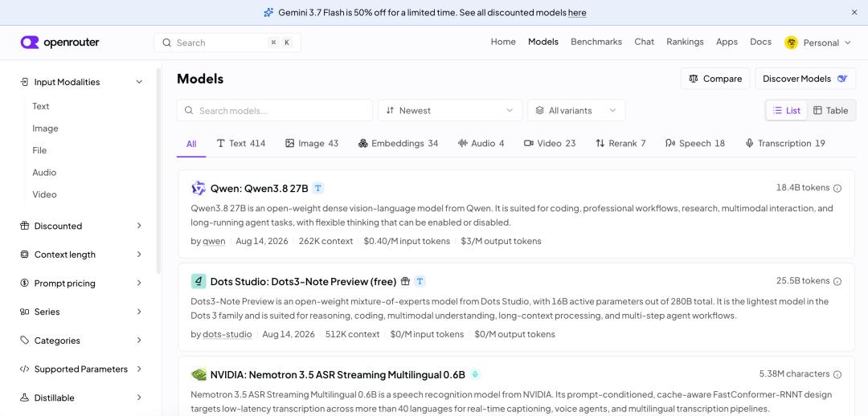Click the Personal account avatar icon

click(x=791, y=43)
